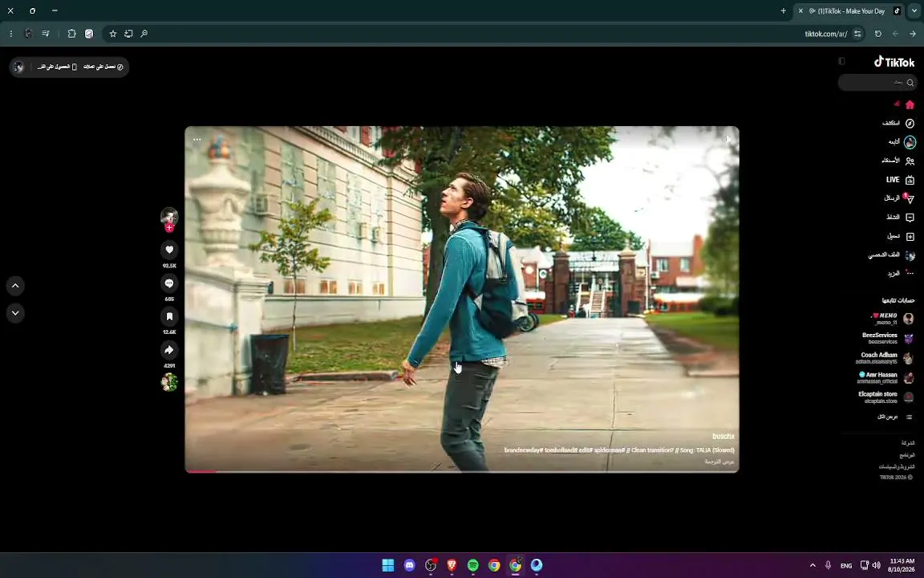Click the show-translation link under caption
Viewport: 924px width, 578px height.
(719, 462)
